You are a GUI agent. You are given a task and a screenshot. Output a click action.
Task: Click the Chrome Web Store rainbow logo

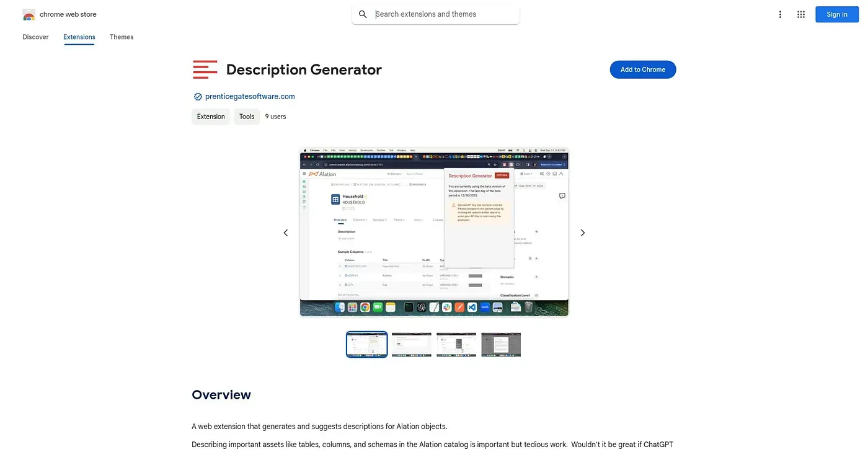click(x=29, y=15)
